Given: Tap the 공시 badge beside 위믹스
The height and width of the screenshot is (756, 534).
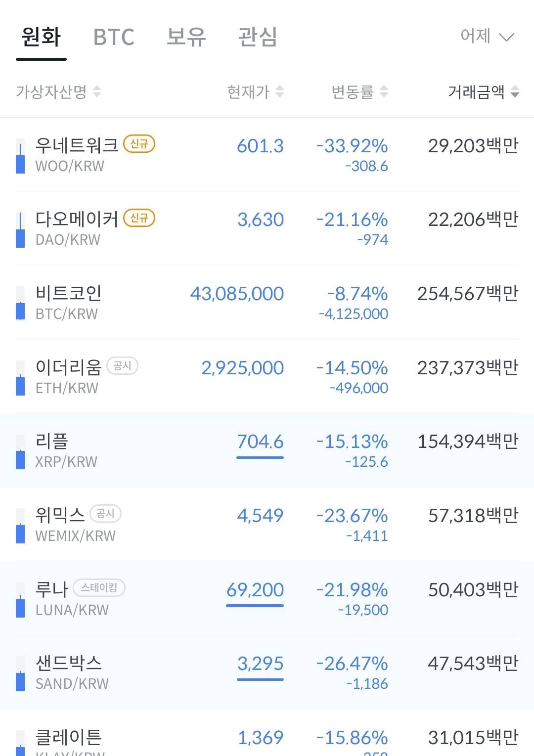Looking at the screenshot, I should coord(105,514).
